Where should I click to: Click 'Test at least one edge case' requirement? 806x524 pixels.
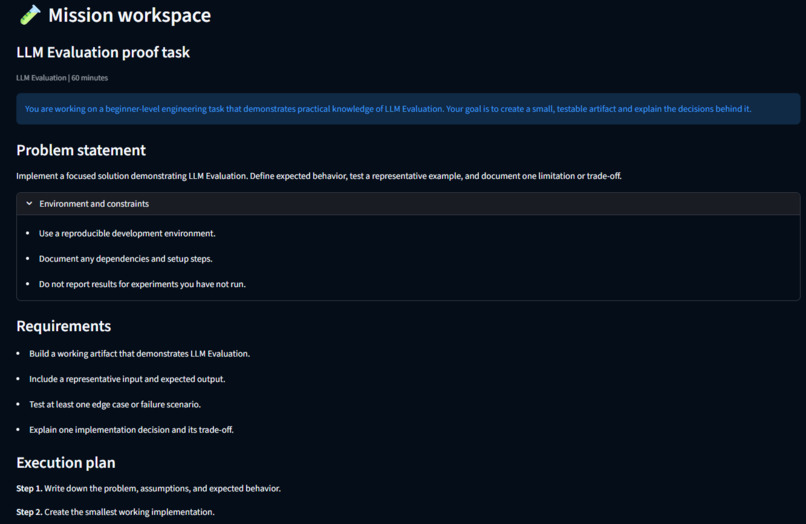[x=115, y=405]
